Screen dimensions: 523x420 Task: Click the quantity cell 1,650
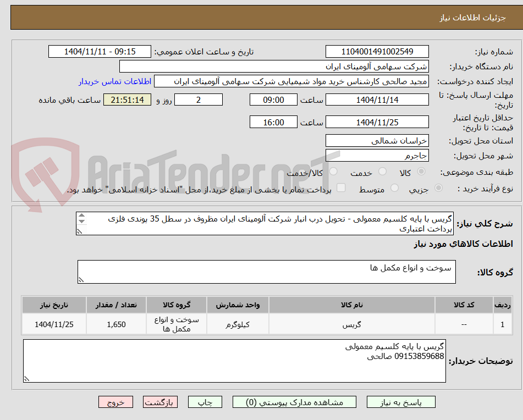116,324
